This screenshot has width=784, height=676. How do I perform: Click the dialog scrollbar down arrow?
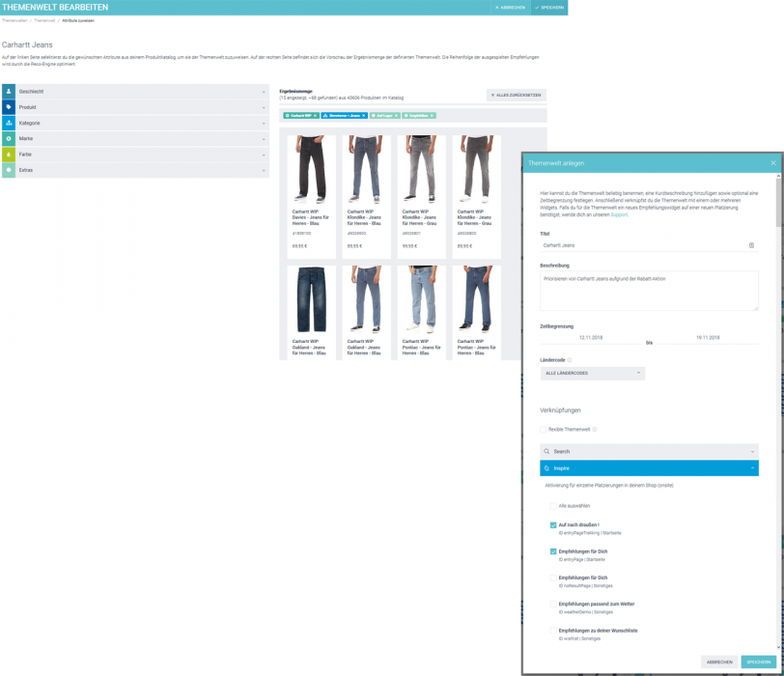pos(778,647)
